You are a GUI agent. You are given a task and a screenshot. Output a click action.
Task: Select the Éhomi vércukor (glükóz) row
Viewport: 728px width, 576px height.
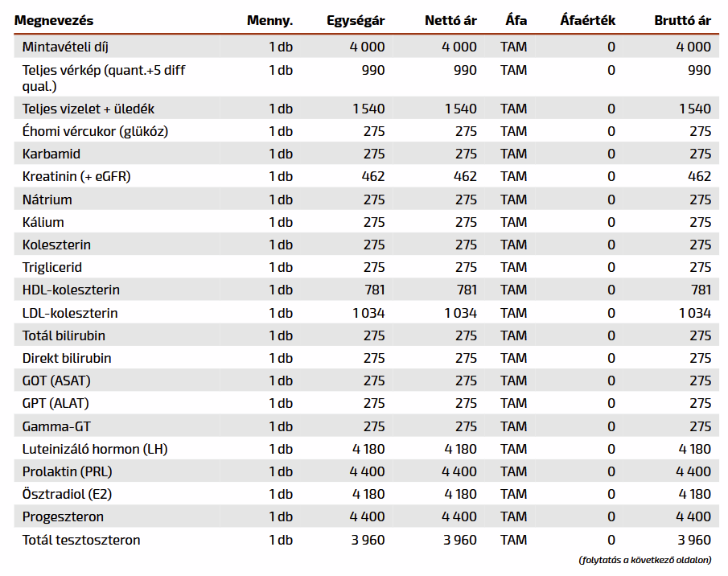[x=95, y=131]
